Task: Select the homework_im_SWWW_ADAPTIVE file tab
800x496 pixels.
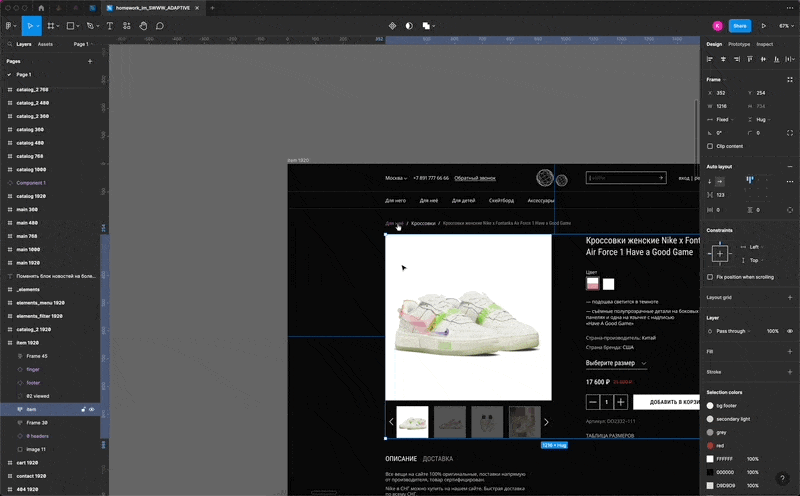Action: coord(153,8)
